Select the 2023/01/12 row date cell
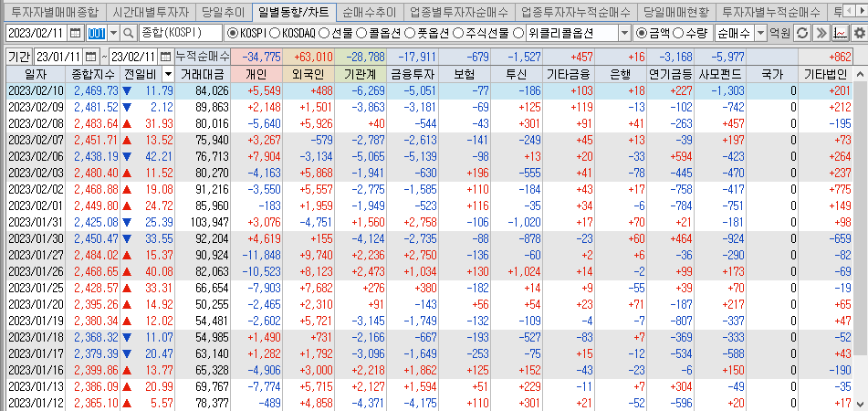The height and width of the screenshot is (411, 868). click(x=36, y=403)
